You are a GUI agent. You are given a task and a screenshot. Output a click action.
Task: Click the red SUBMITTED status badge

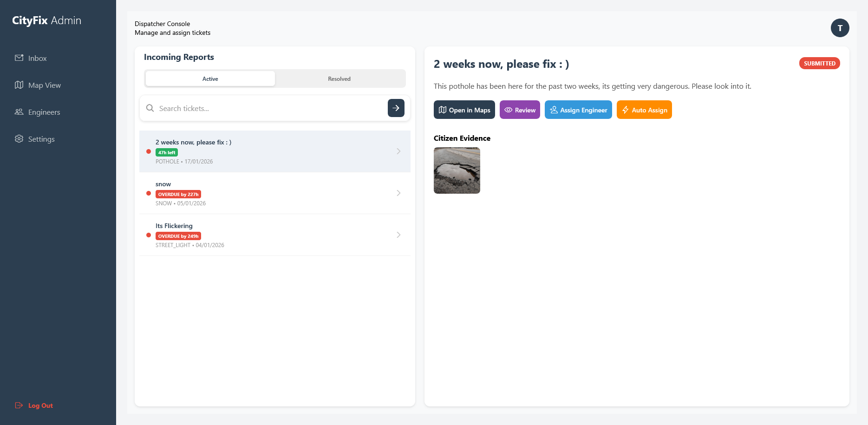click(x=819, y=64)
